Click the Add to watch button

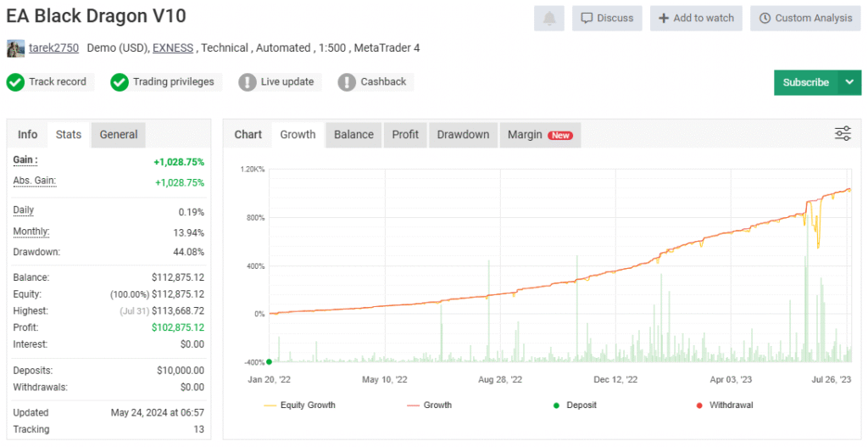[696, 18]
